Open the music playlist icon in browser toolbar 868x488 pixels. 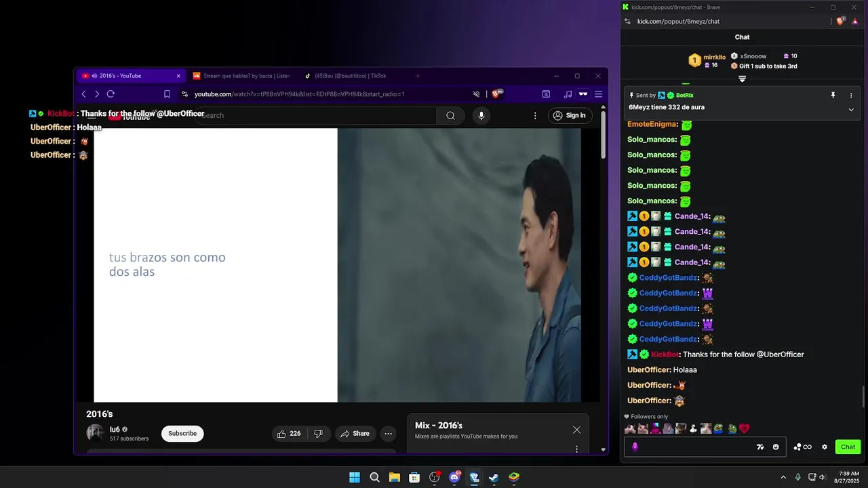[568, 94]
